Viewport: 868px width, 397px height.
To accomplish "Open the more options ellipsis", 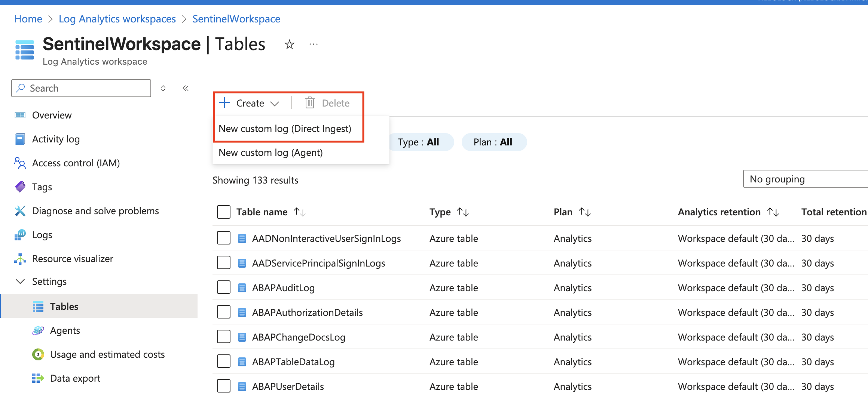I will click(x=313, y=44).
